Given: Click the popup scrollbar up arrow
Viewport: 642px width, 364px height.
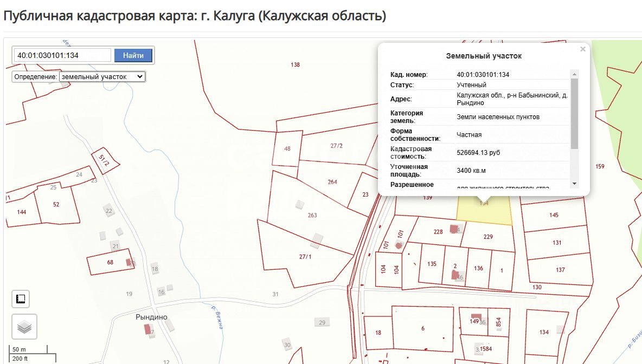Looking at the screenshot, I should [574, 74].
